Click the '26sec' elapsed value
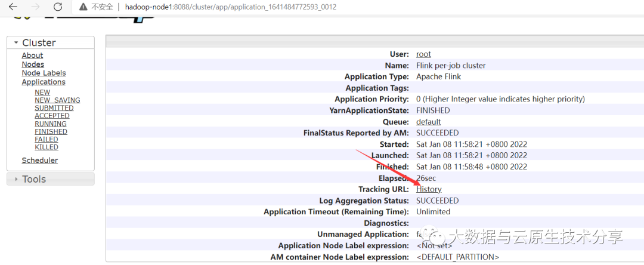 click(426, 178)
